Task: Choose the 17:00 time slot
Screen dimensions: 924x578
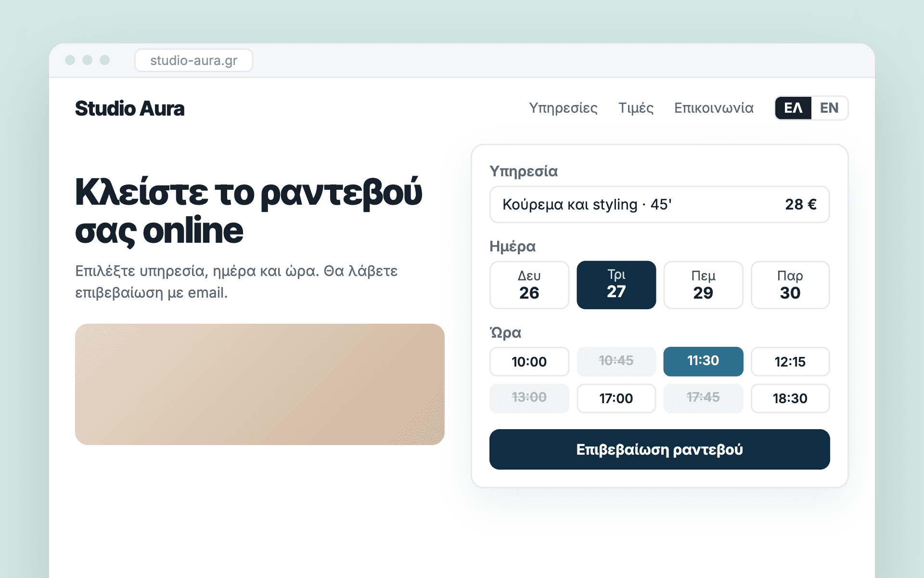Action: 616,398
